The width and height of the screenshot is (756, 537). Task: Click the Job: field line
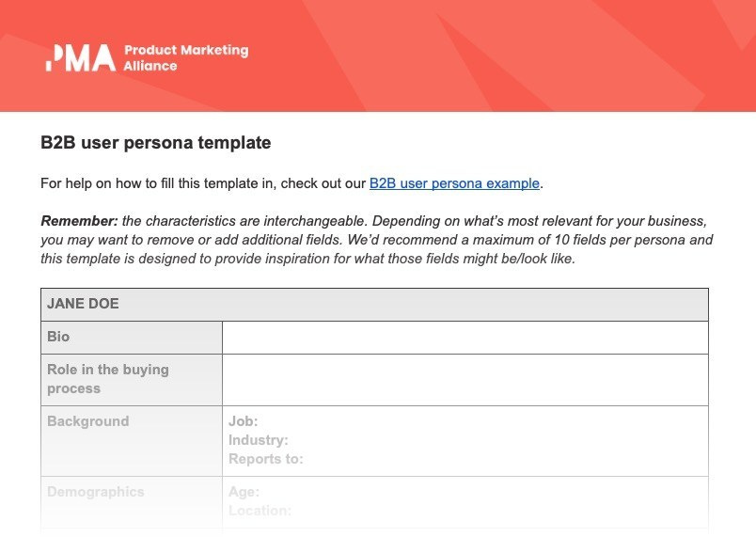(x=243, y=421)
